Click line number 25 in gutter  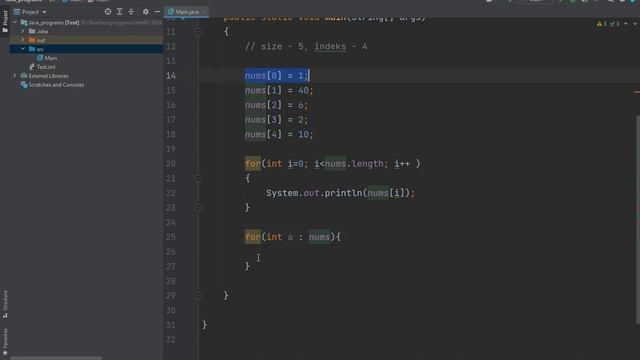[x=171, y=237]
